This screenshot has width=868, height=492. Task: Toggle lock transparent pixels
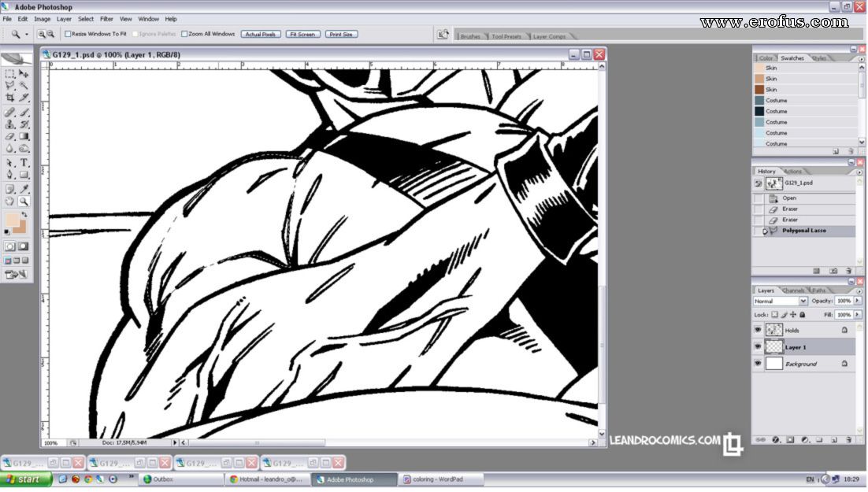click(774, 315)
